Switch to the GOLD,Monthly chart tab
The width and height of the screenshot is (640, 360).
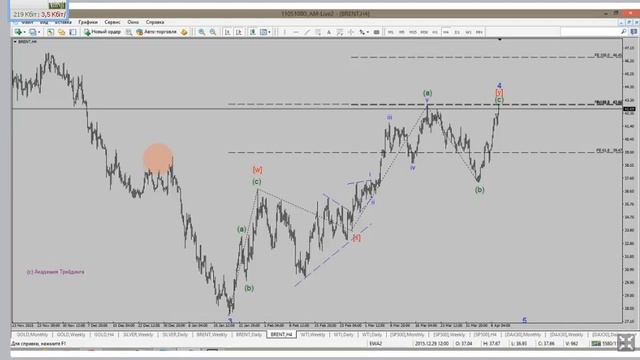pos(32,335)
